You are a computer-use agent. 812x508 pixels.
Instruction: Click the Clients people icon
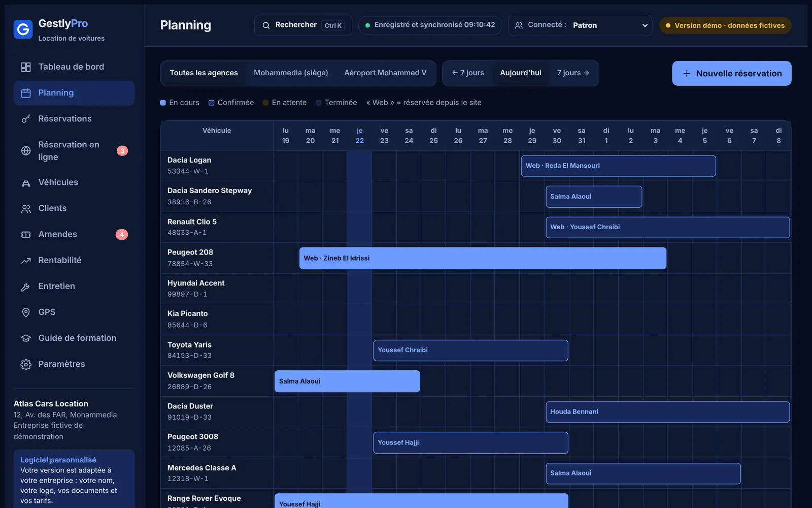coord(26,209)
